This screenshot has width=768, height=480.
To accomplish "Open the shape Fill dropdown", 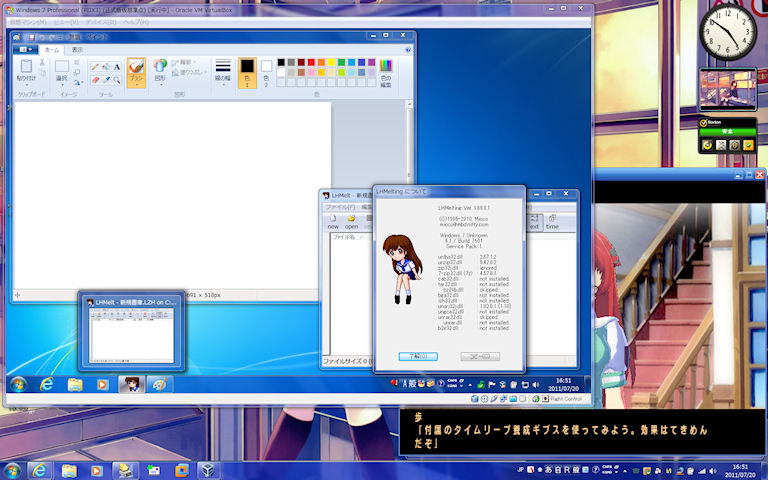I will point(189,72).
